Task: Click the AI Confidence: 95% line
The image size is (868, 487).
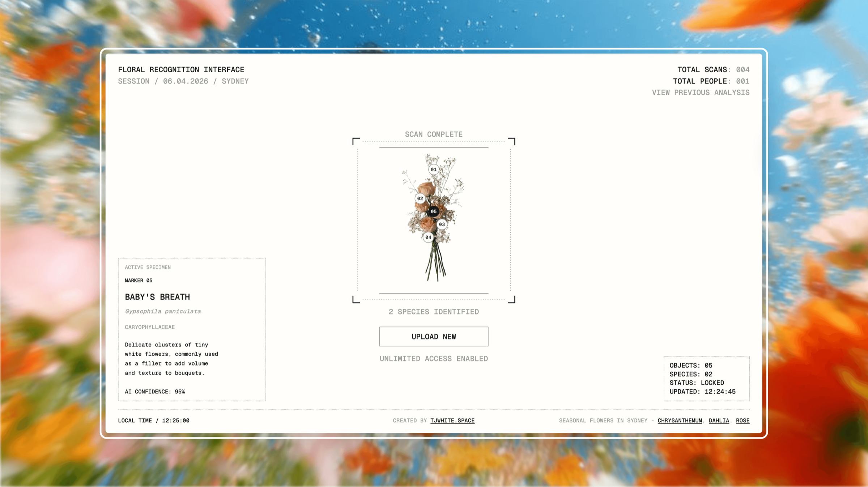Action: click(155, 392)
